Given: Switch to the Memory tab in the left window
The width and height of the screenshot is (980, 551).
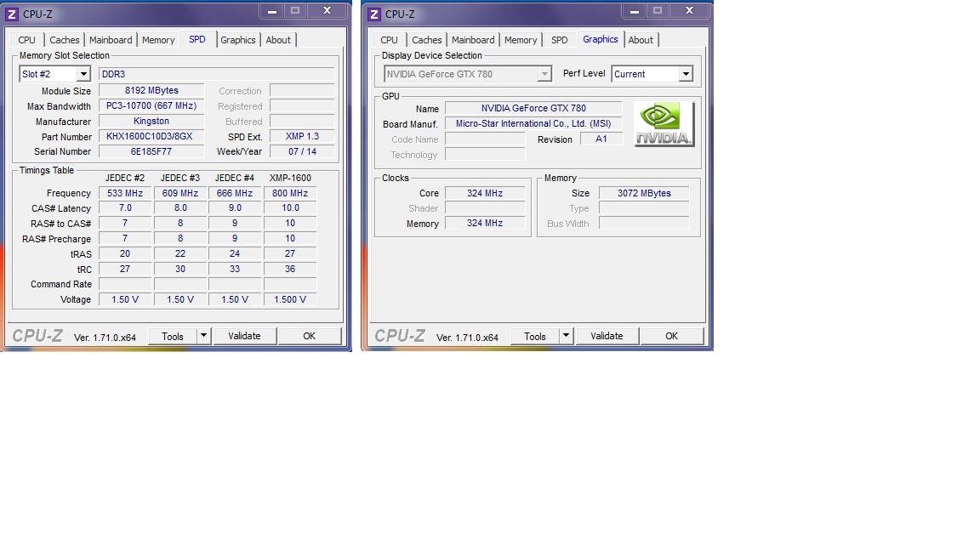Looking at the screenshot, I should pos(158,39).
